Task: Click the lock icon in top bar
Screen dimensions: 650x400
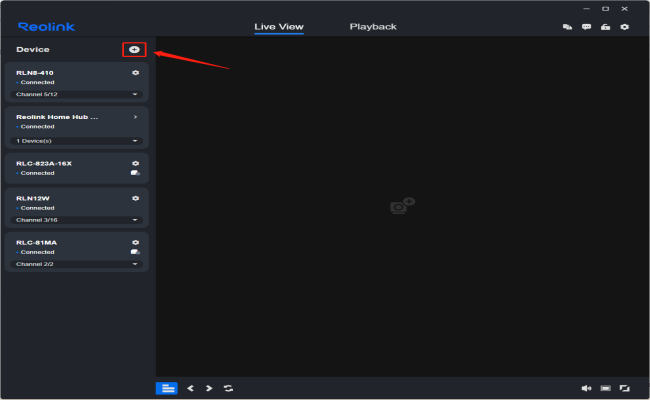Action: [x=605, y=27]
